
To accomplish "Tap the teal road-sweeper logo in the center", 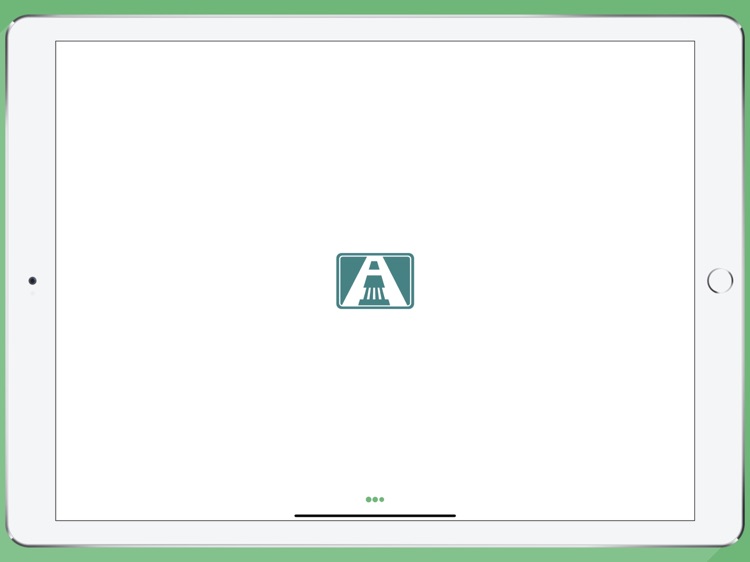I will tap(375, 281).
